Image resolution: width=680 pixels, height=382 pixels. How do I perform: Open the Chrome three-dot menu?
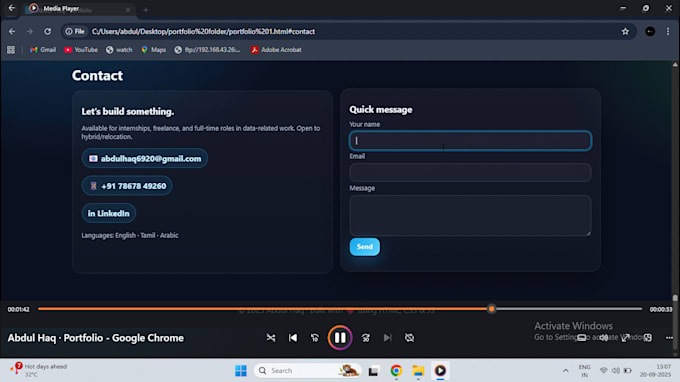[x=668, y=31]
